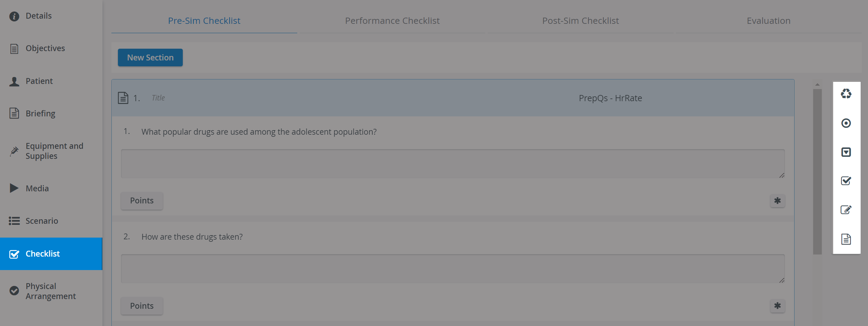
Task: Select the radio button question type icon
Action: click(846, 123)
